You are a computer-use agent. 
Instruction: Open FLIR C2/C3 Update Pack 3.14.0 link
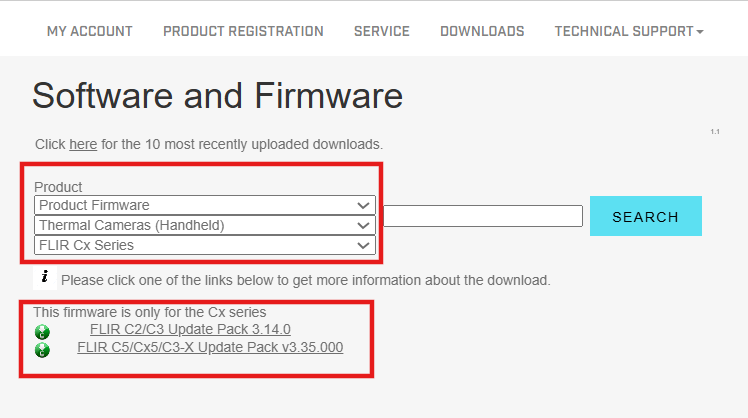click(x=190, y=329)
